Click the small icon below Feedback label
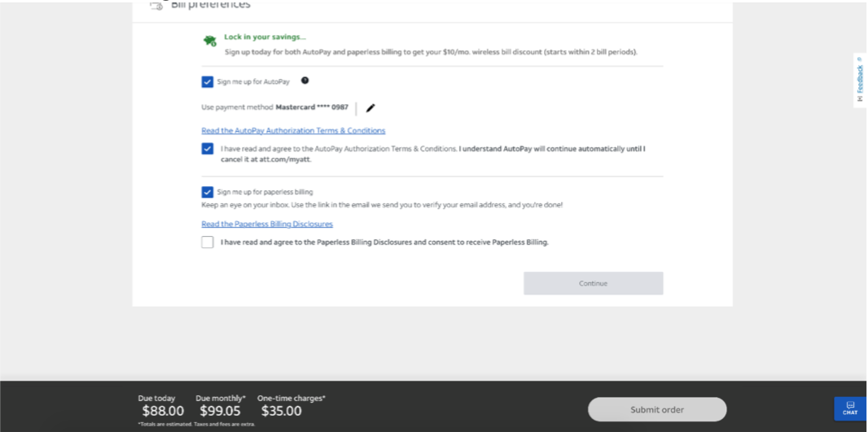 point(860,98)
